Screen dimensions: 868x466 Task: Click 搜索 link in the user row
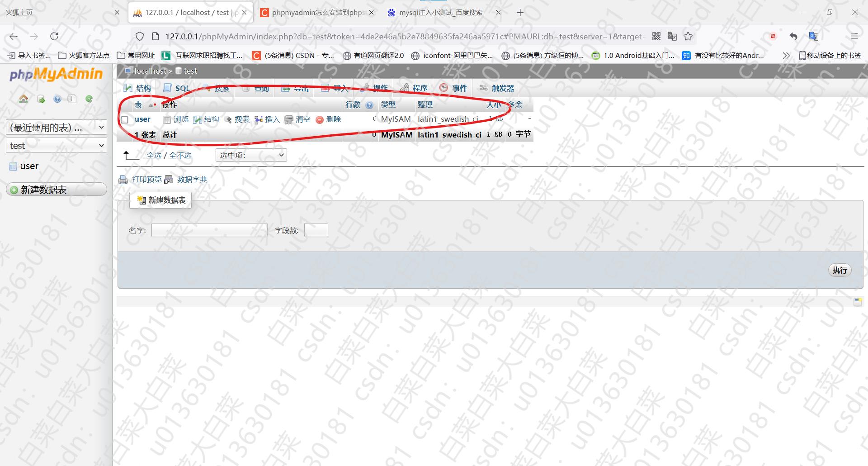(x=237, y=119)
